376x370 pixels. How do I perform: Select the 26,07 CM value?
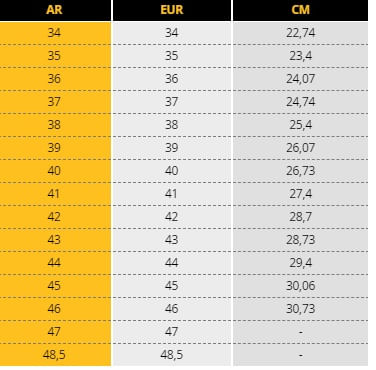point(300,148)
